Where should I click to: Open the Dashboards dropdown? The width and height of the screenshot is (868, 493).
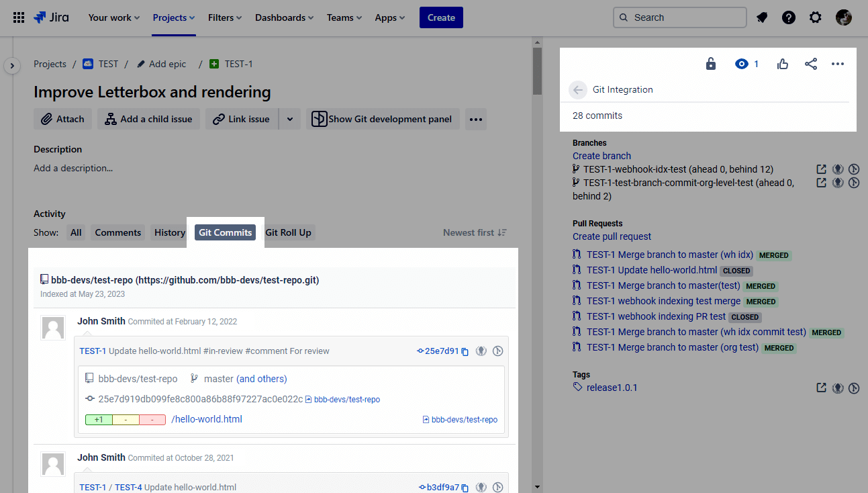click(285, 17)
